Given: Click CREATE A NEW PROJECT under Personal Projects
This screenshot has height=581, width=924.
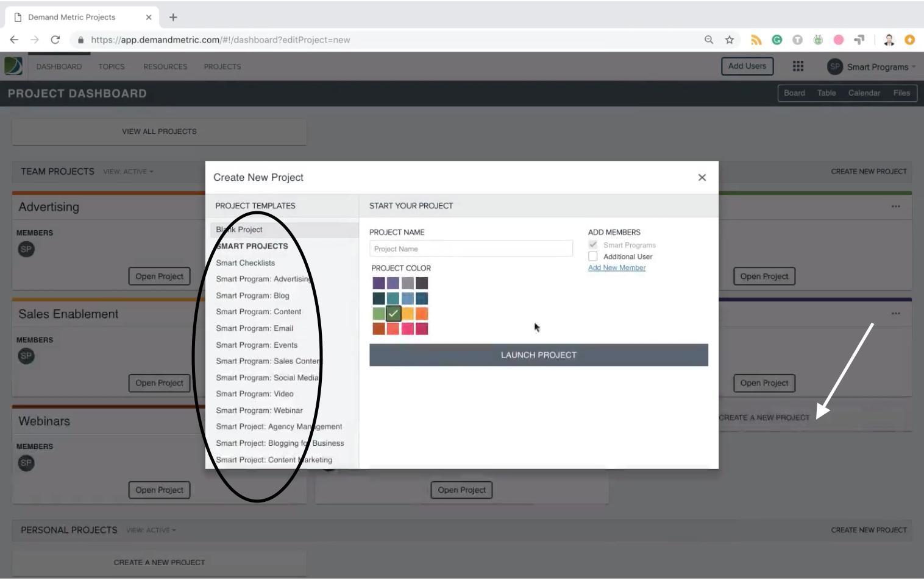Looking at the screenshot, I should tap(159, 563).
